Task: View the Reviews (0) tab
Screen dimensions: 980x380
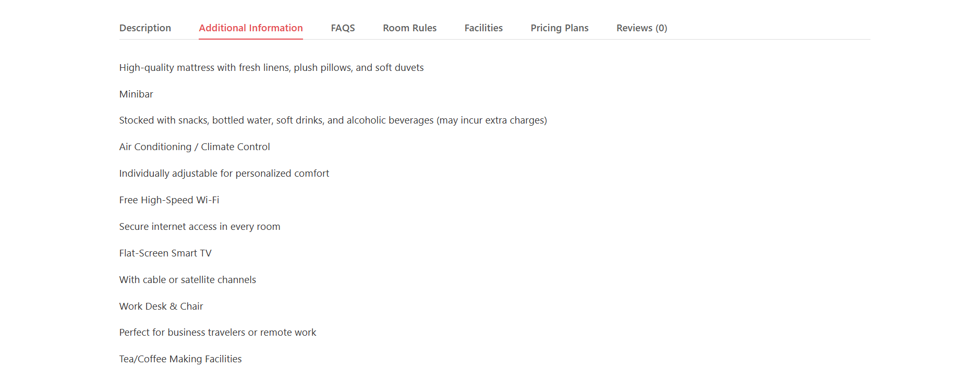Action: click(x=642, y=28)
